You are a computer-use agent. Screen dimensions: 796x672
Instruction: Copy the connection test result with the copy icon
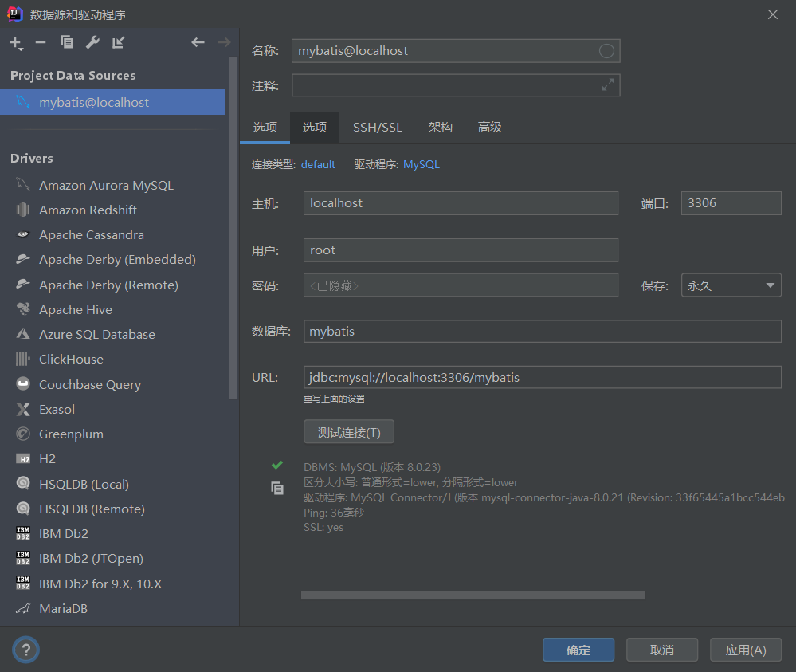pos(277,488)
